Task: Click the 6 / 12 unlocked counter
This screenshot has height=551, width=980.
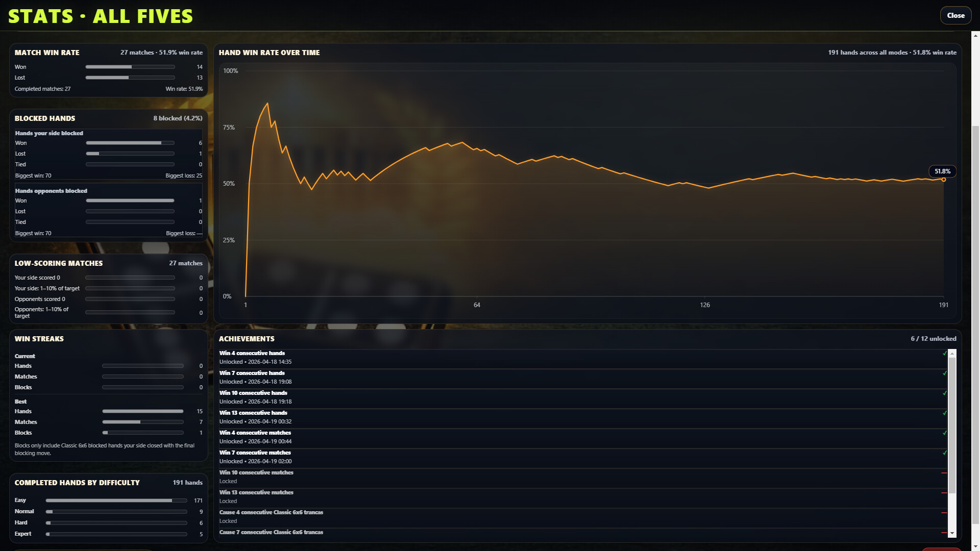Action: point(933,339)
